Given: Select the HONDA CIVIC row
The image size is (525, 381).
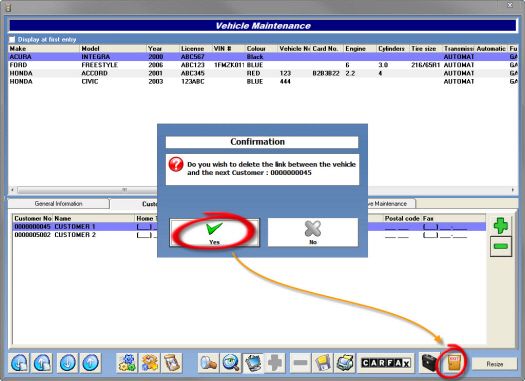Looking at the screenshot, I should pyautogui.click(x=263, y=82).
